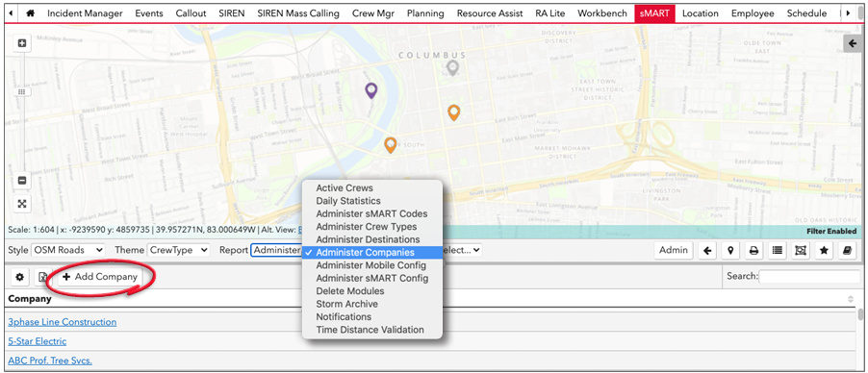Adjust the map zoom slider handle
The image size is (868, 373).
[x=22, y=92]
